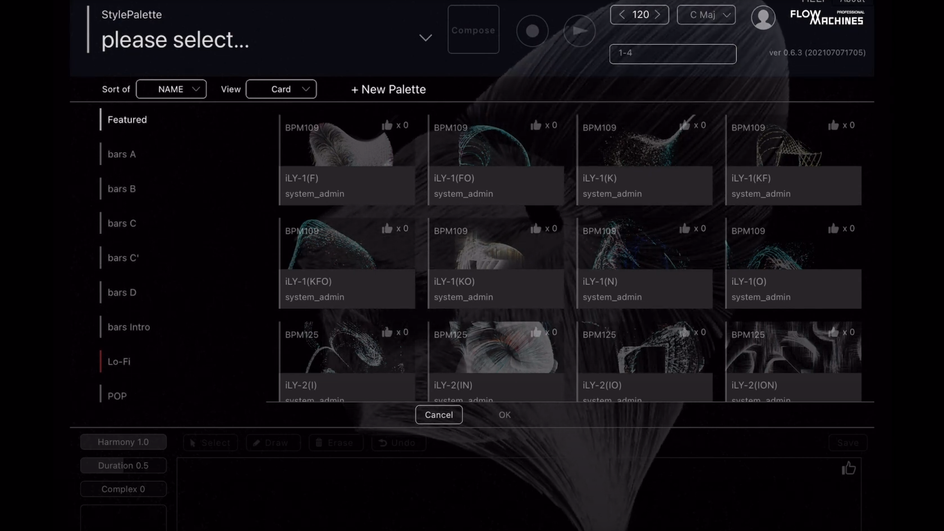Screen dimensions: 944x531
Task: Like the iLY-1(F) palette thumbs-up
Action: click(387, 125)
